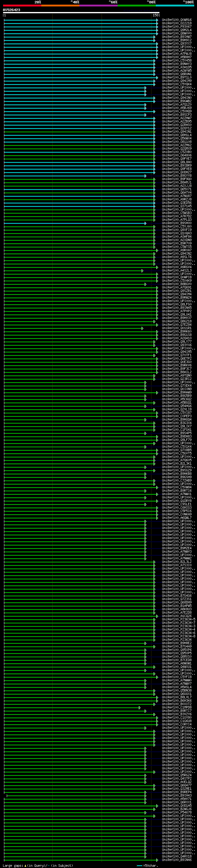Open hit UniRef100_Q8W0V0
This screenshot has height=868, width=197.
tap(176, 33)
